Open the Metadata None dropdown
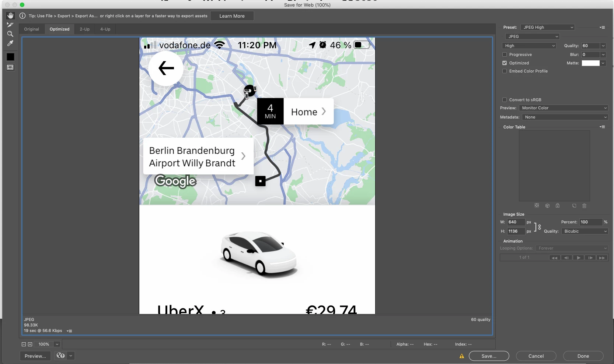This screenshot has width=614, height=364. point(565,117)
